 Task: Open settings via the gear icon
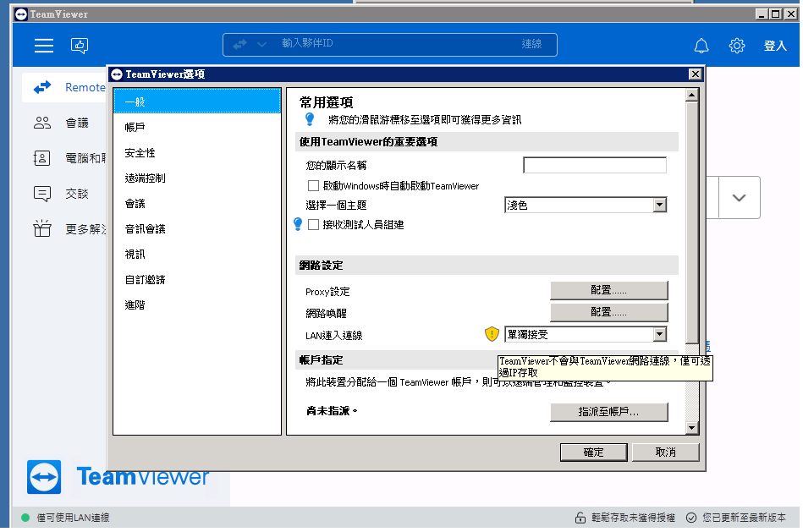736,46
